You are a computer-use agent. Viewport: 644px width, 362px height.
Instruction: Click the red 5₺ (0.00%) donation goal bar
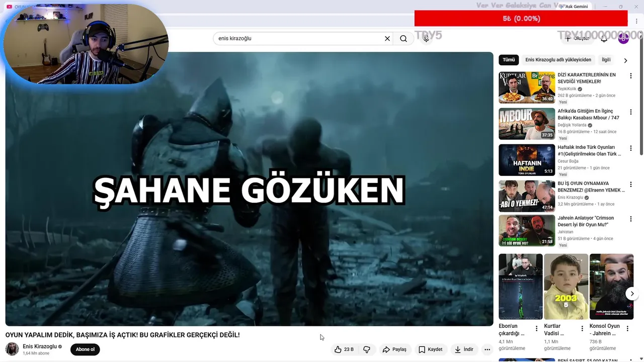point(521,19)
